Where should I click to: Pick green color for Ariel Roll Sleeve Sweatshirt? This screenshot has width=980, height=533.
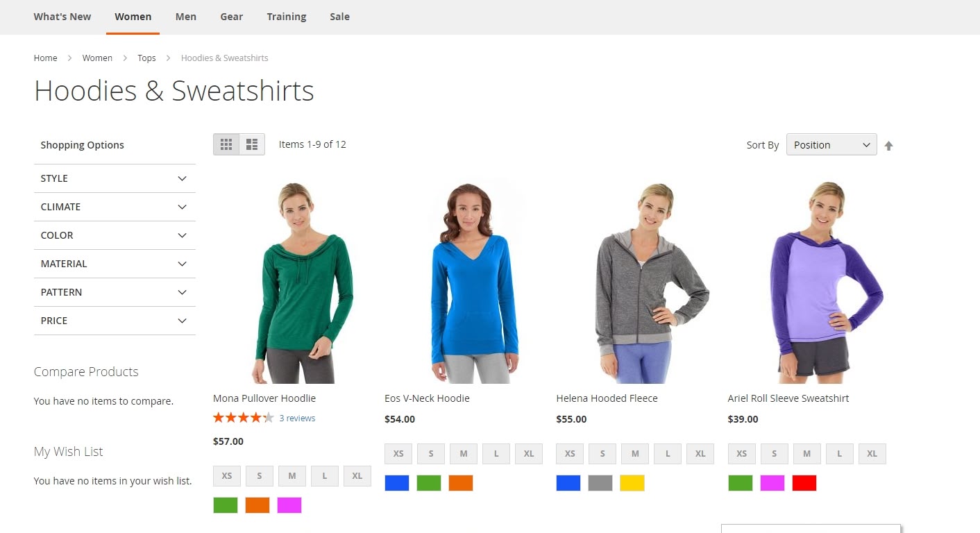tap(741, 483)
